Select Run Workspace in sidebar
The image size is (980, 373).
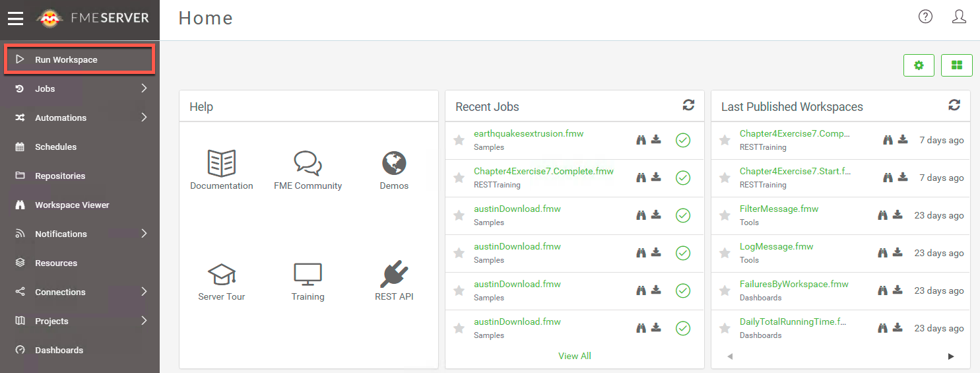point(80,59)
